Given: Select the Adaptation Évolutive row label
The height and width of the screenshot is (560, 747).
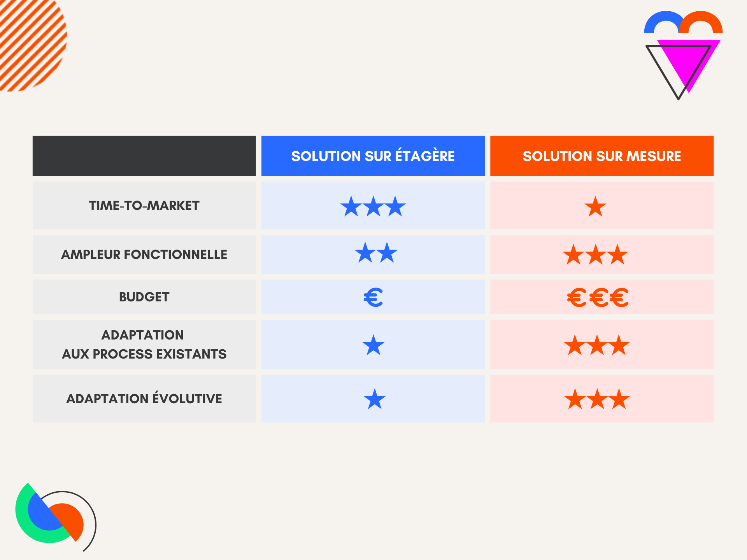Looking at the screenshot, I should point(144,399).
